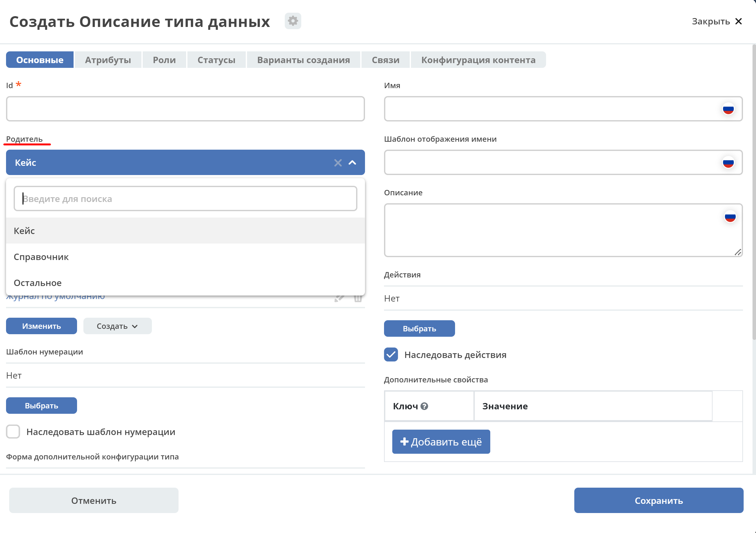Click the dropdown search box
756x533 pixels.
coord(186,199)
